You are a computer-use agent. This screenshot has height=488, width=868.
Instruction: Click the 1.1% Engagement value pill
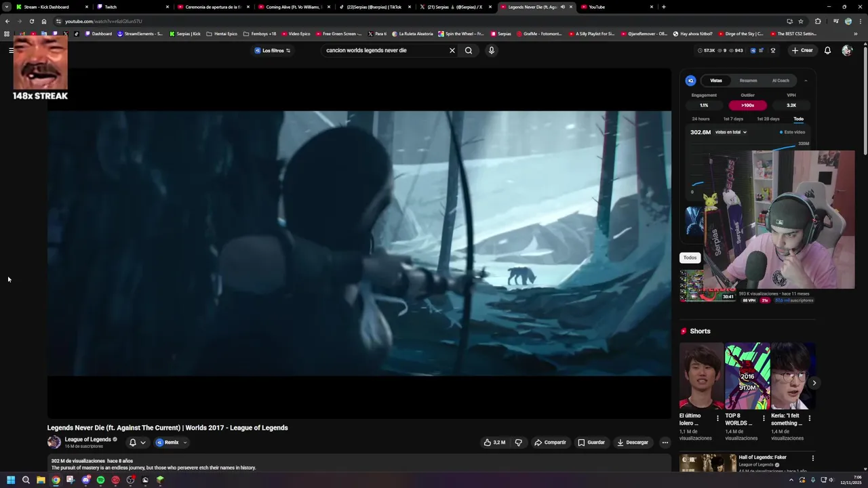(704, 105)
